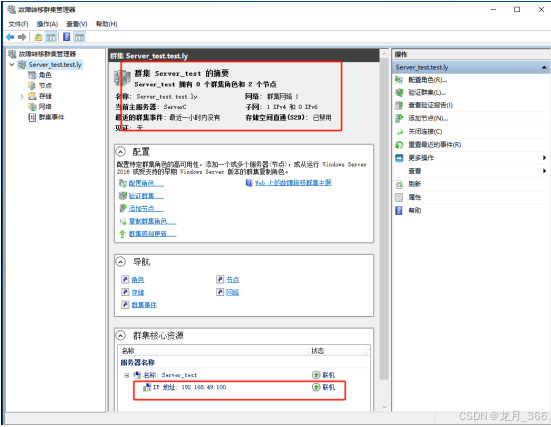Click 验证群集(L)... in the actions pane

point(427,92)
